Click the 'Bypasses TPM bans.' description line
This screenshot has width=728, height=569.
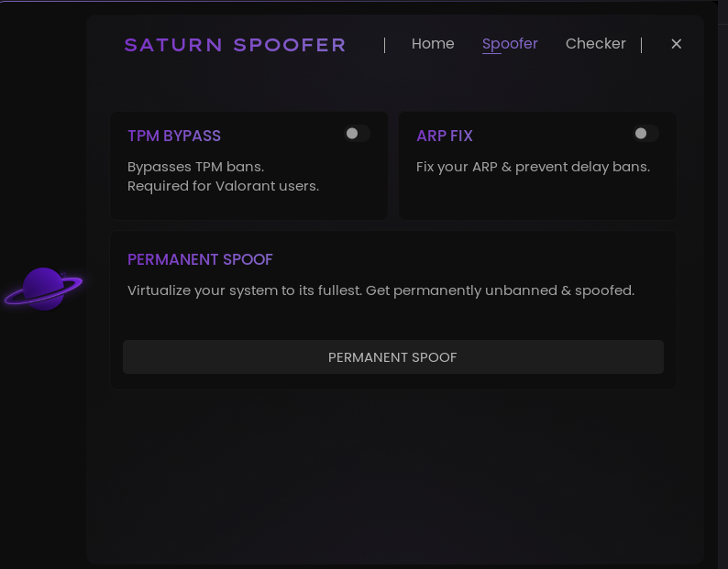(x=195, y=167)
